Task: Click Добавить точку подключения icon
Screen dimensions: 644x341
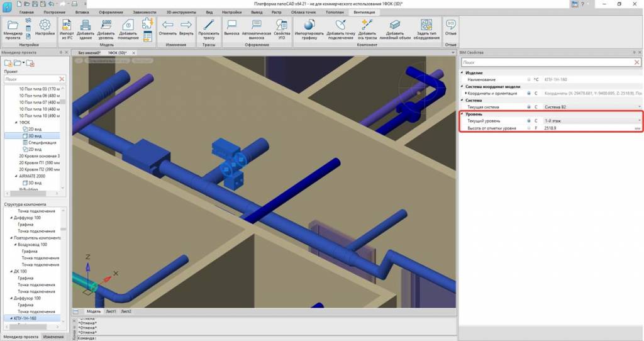Action: [340, 28]
